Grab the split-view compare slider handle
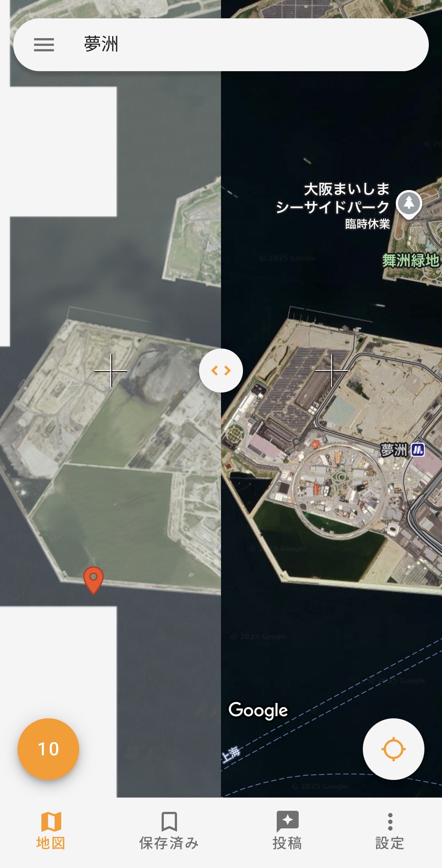442x868 pixels. [221, 371]
